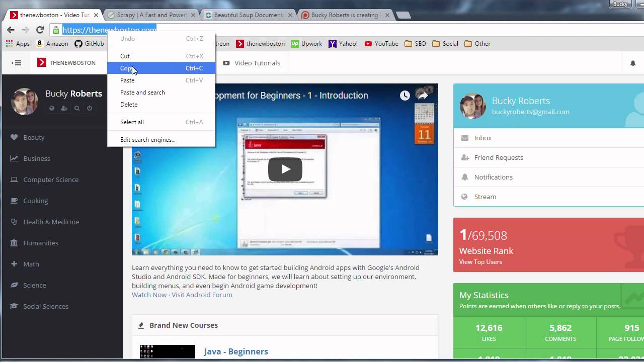The height and width of the screenshot is (362, 644).
Task: Open the Yahoo! bookmark
Action: click(x=343, y=44)
